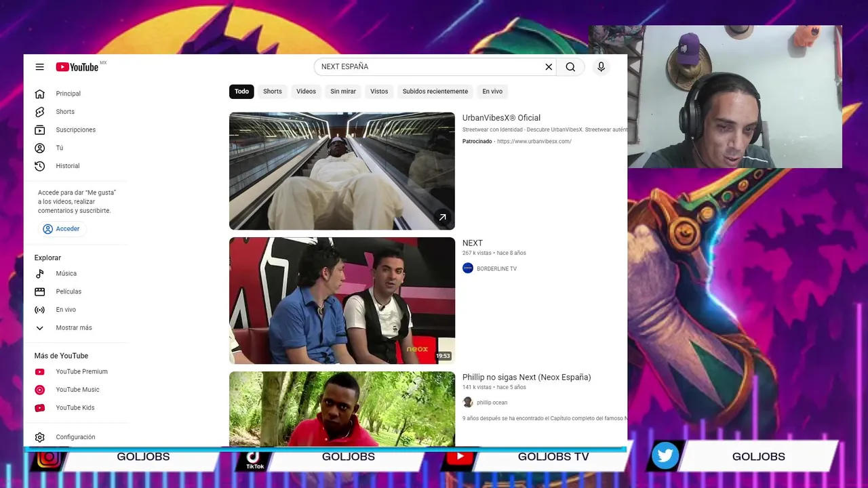Click the external link arrow on ad thumbnail
This screenshot has width=868, height=488.
[x=442, y=218]
